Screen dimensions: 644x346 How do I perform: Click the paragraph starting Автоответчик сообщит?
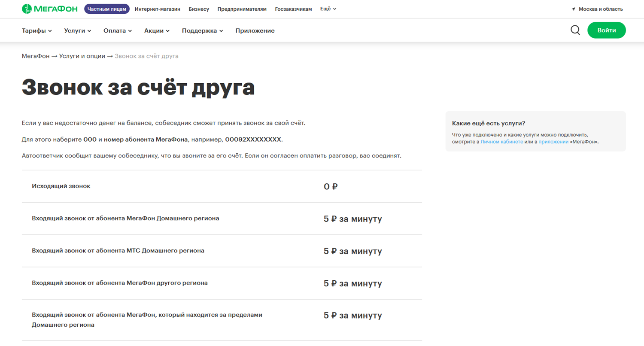tap(212, 155)
